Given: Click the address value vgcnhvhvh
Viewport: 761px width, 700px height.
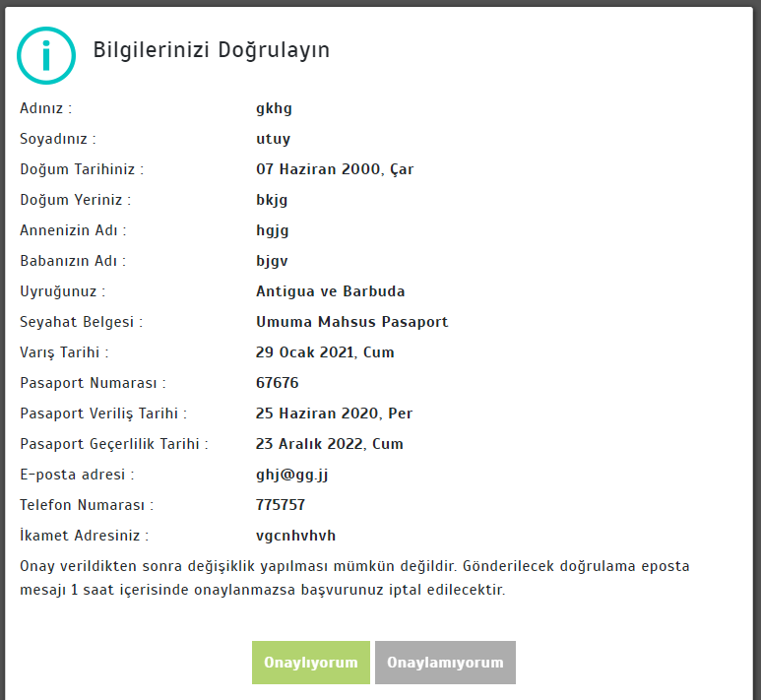Looking at the screenshot, I should click(295, 536).
